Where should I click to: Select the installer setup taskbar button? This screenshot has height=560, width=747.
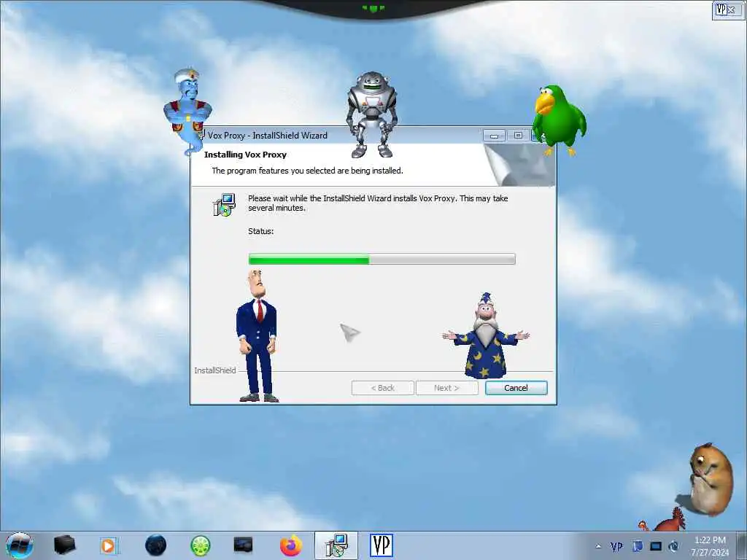[336, 545]
